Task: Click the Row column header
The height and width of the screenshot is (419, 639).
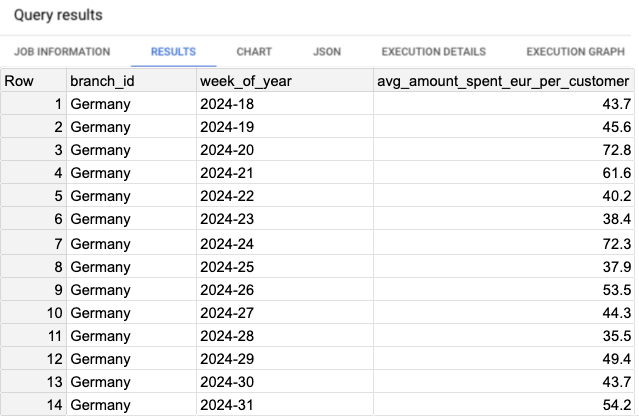Action: pyautogui.click(x=20, y=81)
